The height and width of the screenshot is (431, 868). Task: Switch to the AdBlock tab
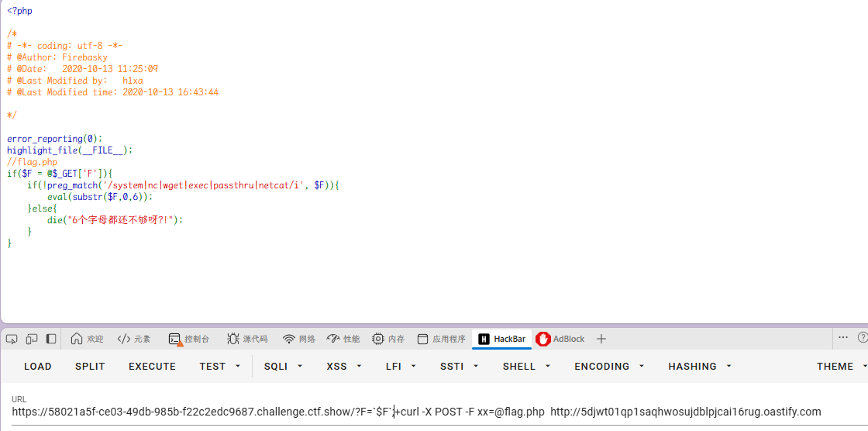[x=560, y=339]
